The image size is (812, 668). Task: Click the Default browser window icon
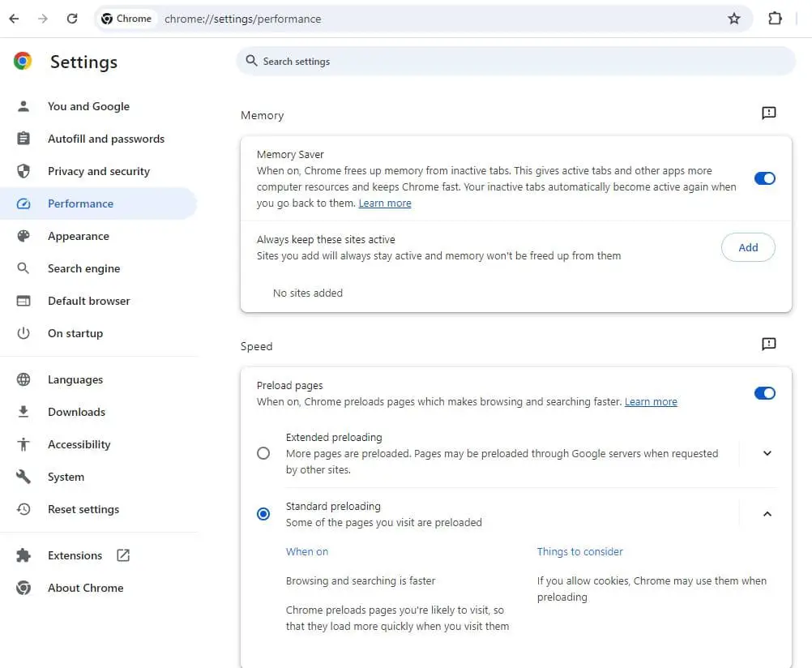click(x=24, y=301)
